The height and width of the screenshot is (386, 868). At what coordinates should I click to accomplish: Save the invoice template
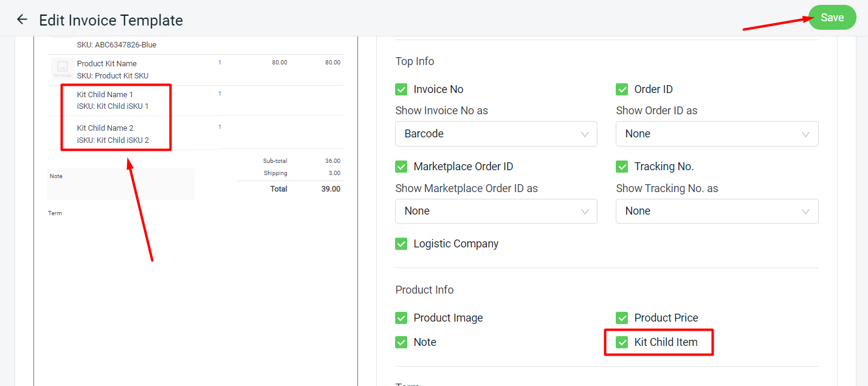[832, 18]
